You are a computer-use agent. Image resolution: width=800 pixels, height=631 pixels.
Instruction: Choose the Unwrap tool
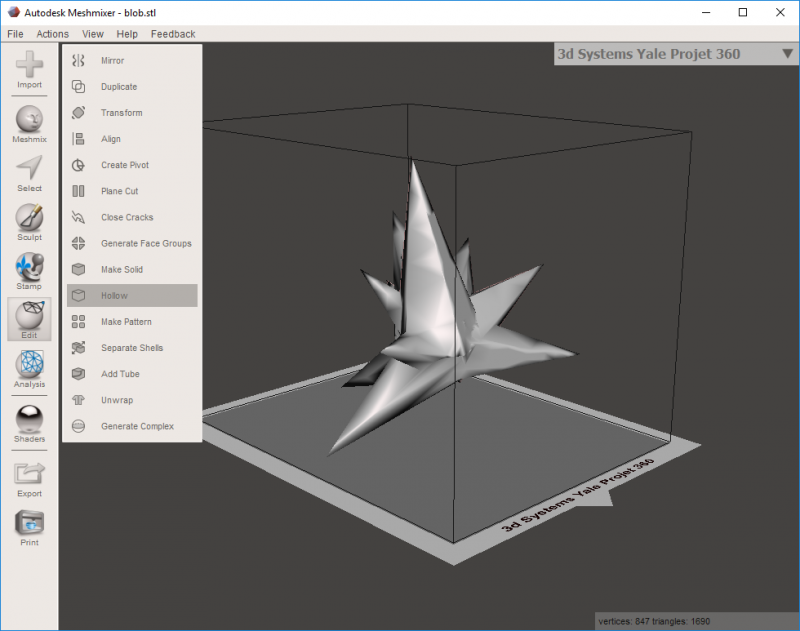[132, 400]
